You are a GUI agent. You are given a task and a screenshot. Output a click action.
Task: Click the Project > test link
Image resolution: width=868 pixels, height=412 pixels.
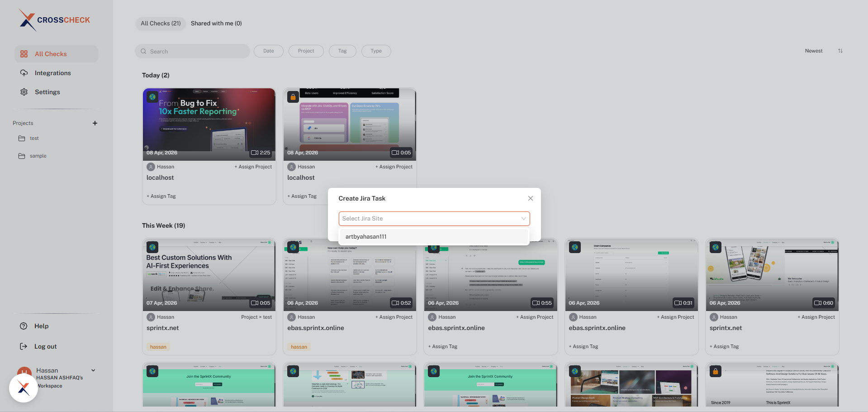(256, 317)
